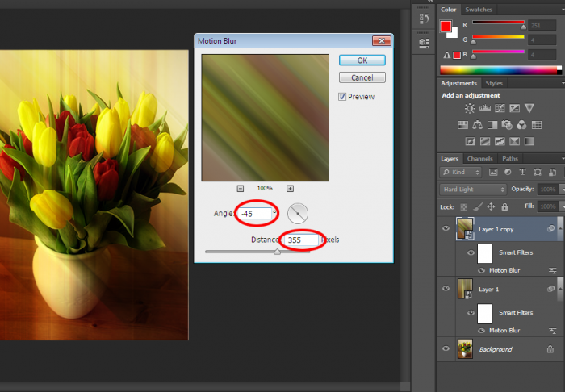565x392 pixels.
Task: Select the Color tab
Action: 448,10
